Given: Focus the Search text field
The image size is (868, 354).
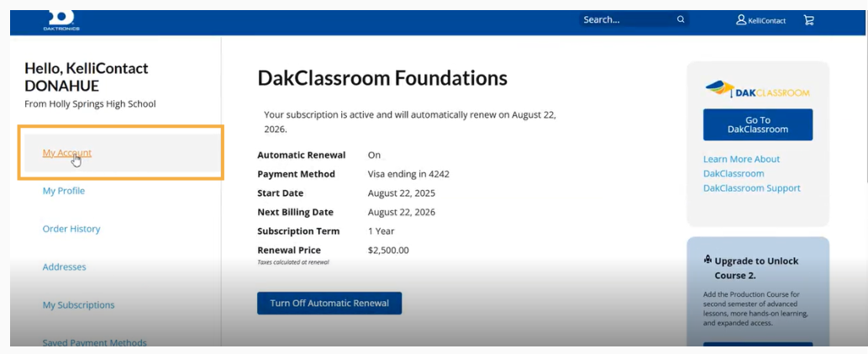Looking at the screenshot, I should click(x=626, y=20).
